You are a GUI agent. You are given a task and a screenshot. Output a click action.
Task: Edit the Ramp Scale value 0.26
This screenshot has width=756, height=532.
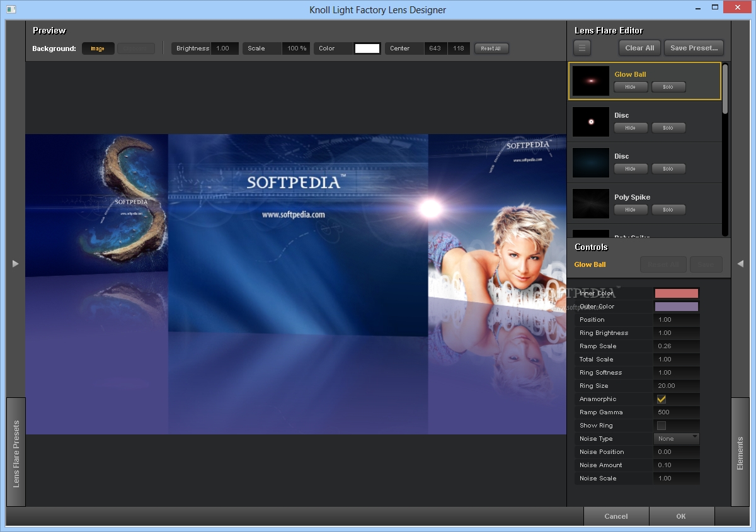pos(677,346)
